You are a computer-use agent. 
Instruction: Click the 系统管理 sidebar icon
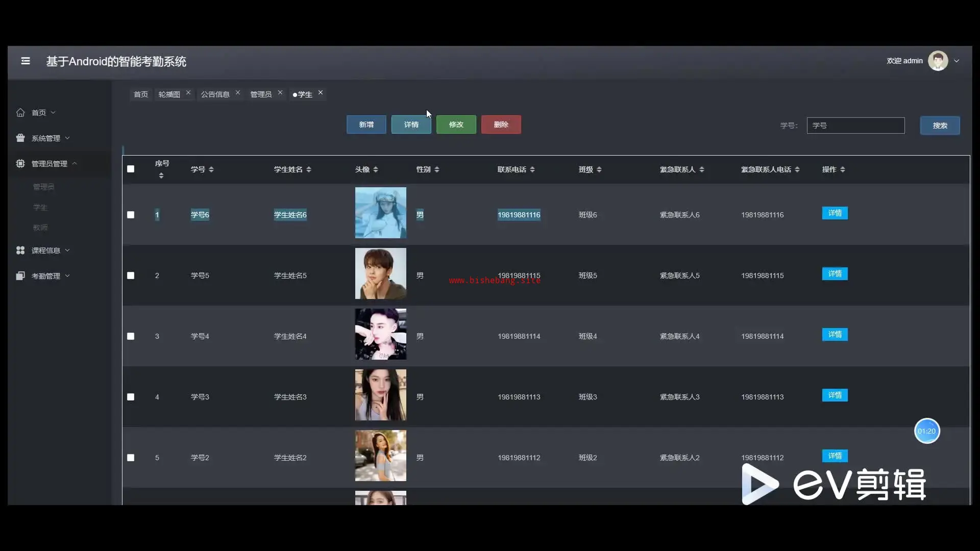pos(20,138)
